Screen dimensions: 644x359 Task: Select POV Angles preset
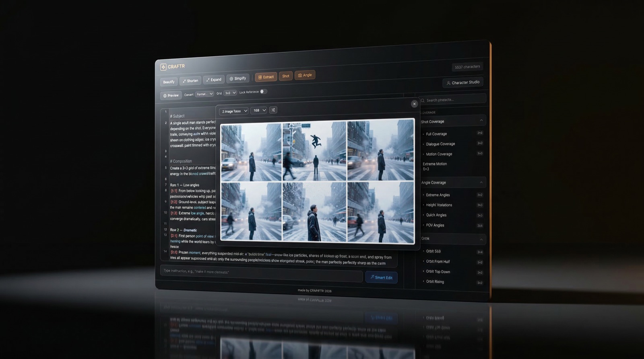[435, 225]
